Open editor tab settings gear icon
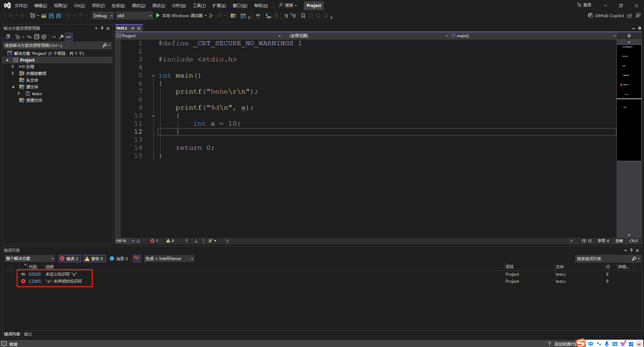This screenshot has width=644, height=347. point(639,28)
